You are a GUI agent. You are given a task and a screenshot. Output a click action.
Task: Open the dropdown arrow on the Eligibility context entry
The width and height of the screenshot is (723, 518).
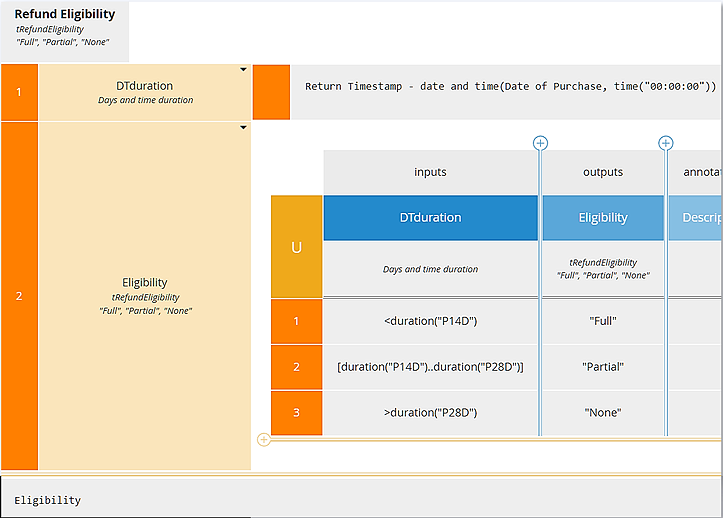(243, 128)
